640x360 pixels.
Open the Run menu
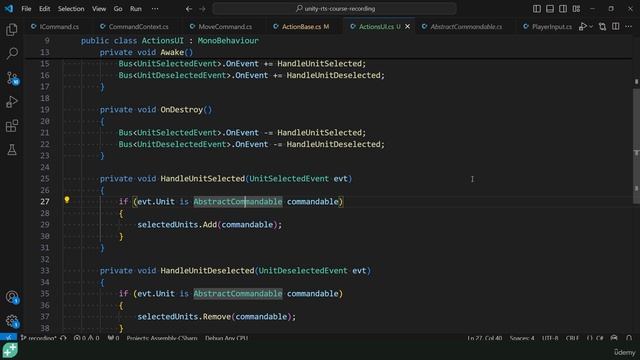point(136,9)
